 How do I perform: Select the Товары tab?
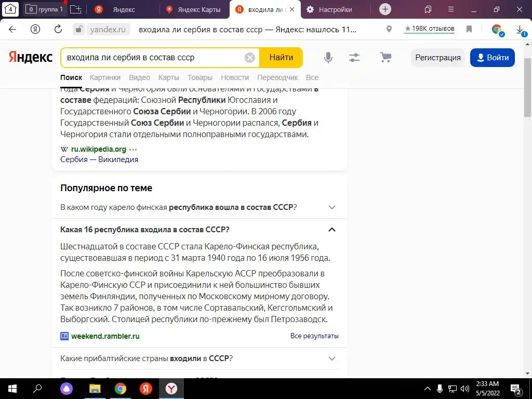[x=200, y=77]
